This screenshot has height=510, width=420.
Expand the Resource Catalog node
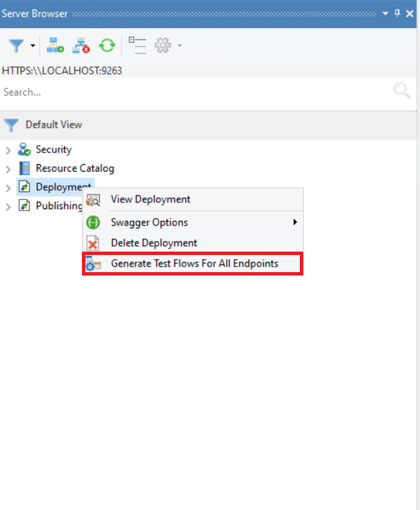tap(8, 169)
